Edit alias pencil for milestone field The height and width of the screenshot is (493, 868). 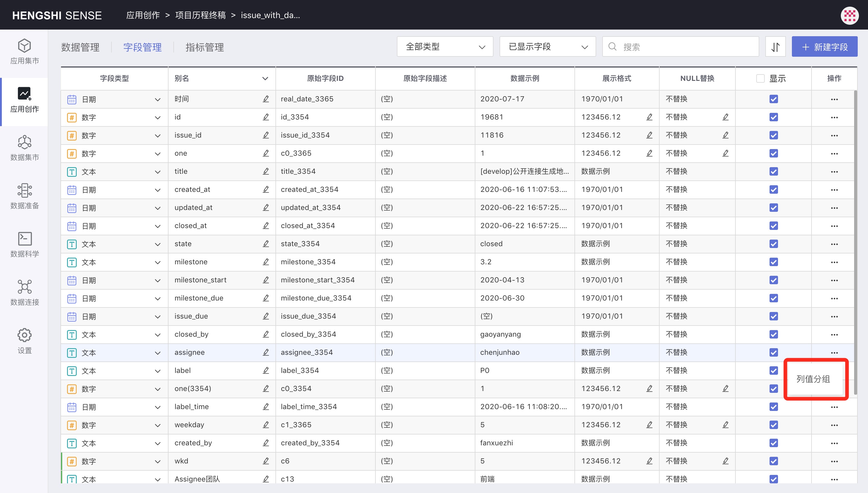click(266, 262)
